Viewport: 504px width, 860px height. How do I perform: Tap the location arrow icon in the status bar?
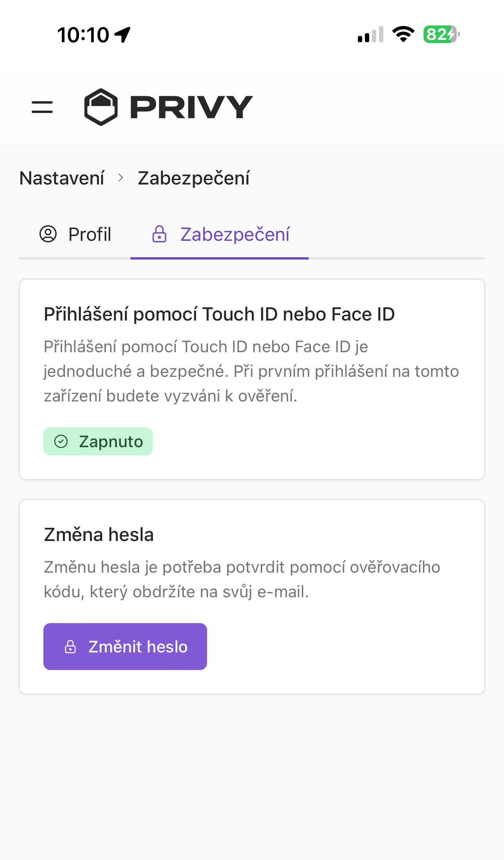point(123,34)
